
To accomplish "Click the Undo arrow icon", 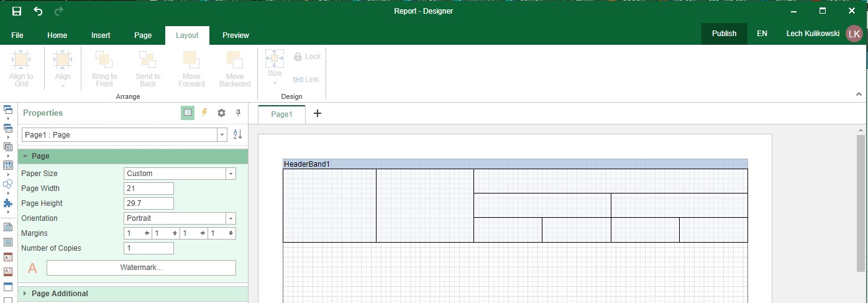I will [x=38, y=11].
